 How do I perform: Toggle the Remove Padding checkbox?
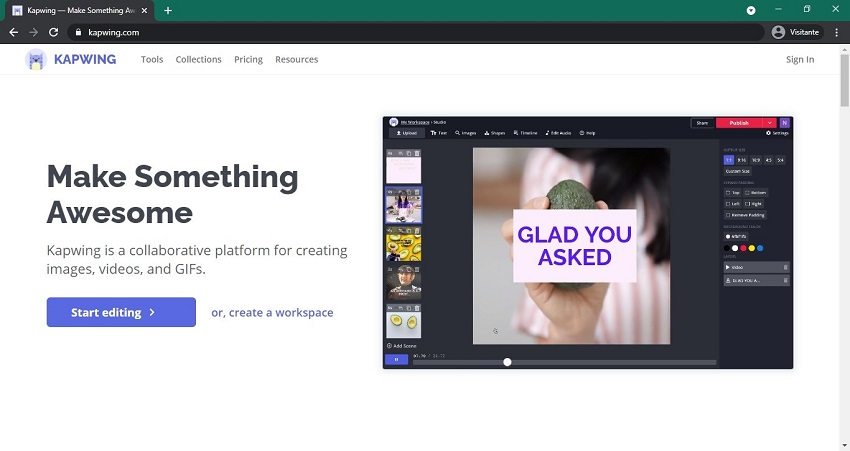pyautogui.click(x=727, y=214)
